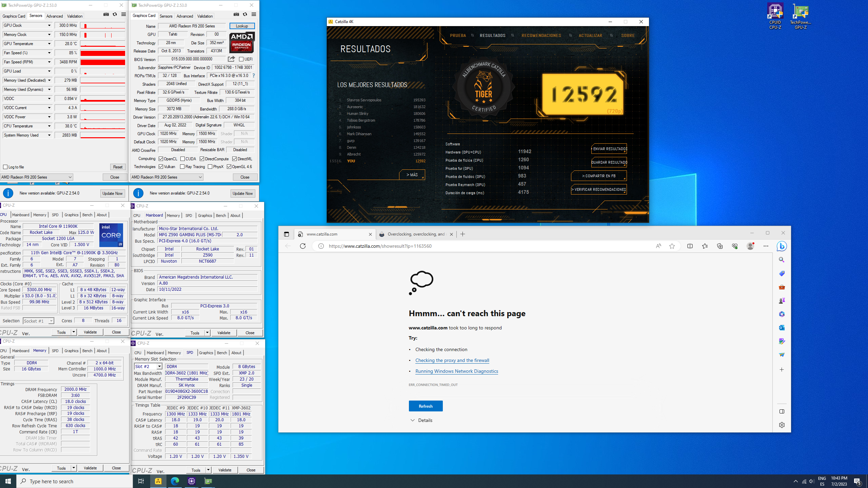Open the Windows Start menu
Image resolution: width=868 pixels, height=488 pixels.
click(8, 481)
